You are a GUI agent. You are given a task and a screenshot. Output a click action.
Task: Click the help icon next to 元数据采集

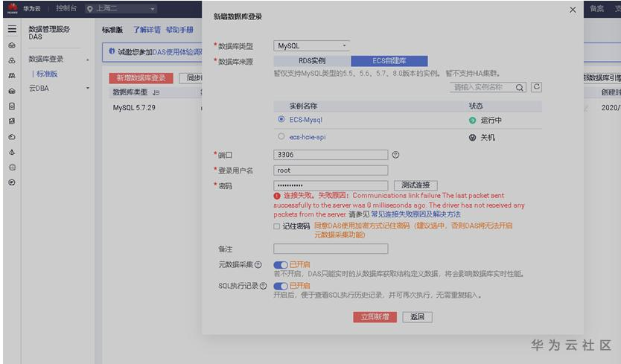tap(258, 264)
